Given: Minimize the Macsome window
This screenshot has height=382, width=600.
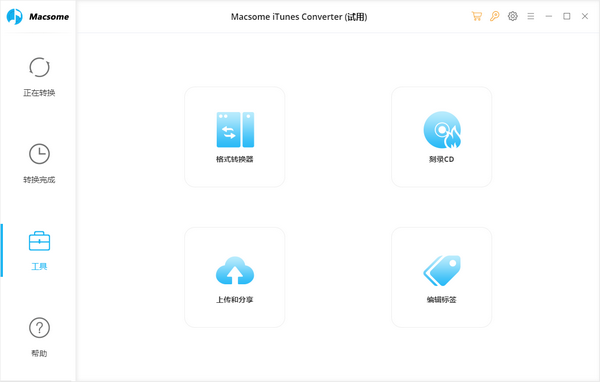Looking at the screenshot, I should (x=549, y=16).
